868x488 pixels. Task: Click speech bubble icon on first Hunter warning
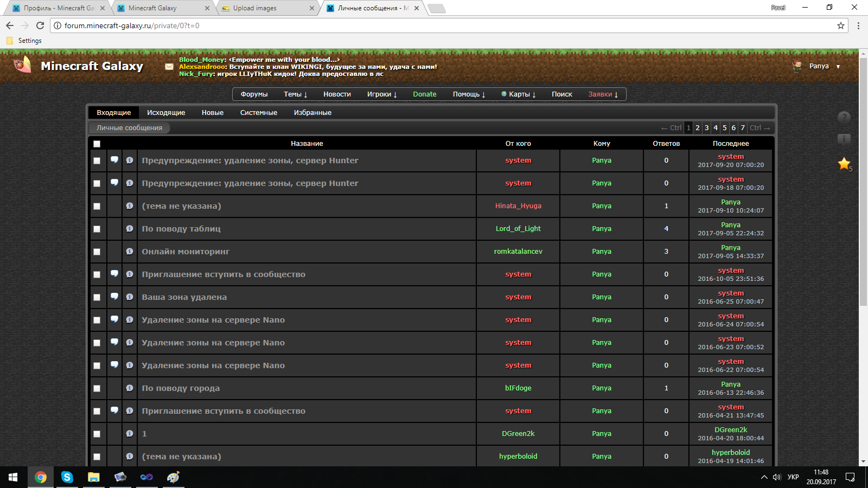click(x=114, y=160)
